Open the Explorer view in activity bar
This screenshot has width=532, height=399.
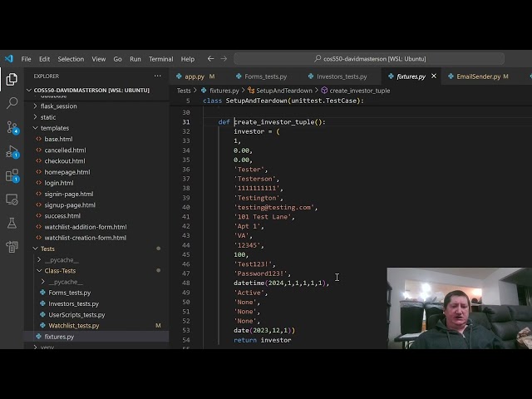pos(12,80)
